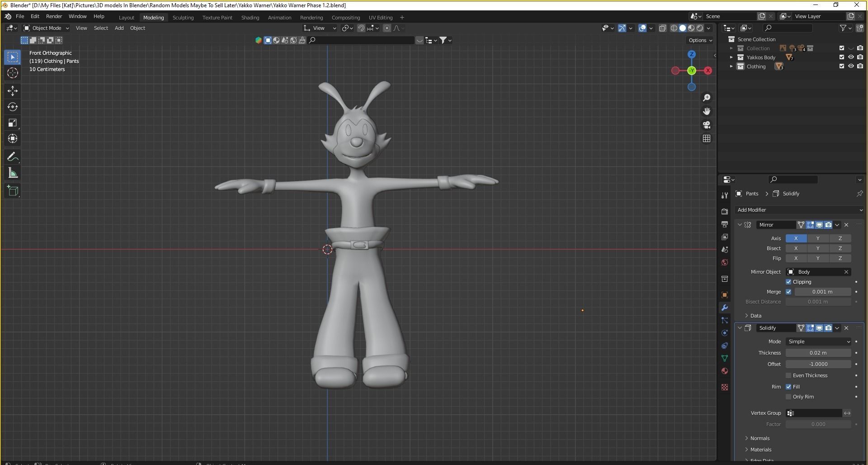This screenshot has height=465, width=868.
Task: Open the Object properties tab
Action: (725, 295)
